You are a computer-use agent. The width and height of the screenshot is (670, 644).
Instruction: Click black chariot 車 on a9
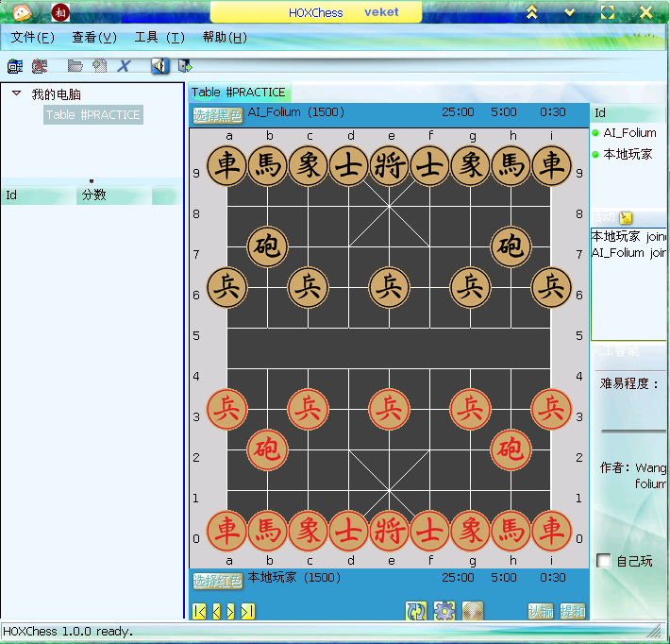(x=226, y=165)
